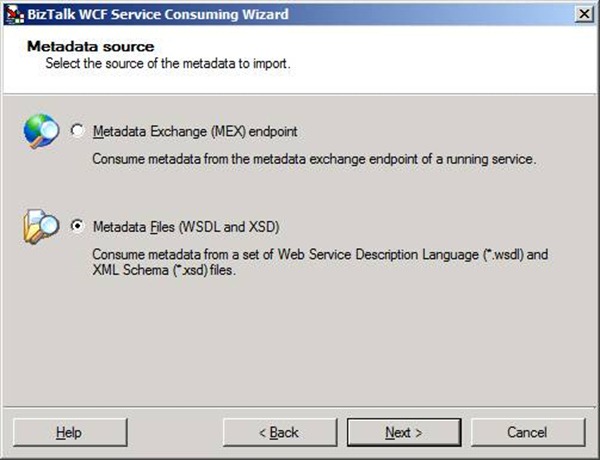Open Help for the wizard
The height and width of the screenshot is (460, 600).
click(x=69, y=432)
